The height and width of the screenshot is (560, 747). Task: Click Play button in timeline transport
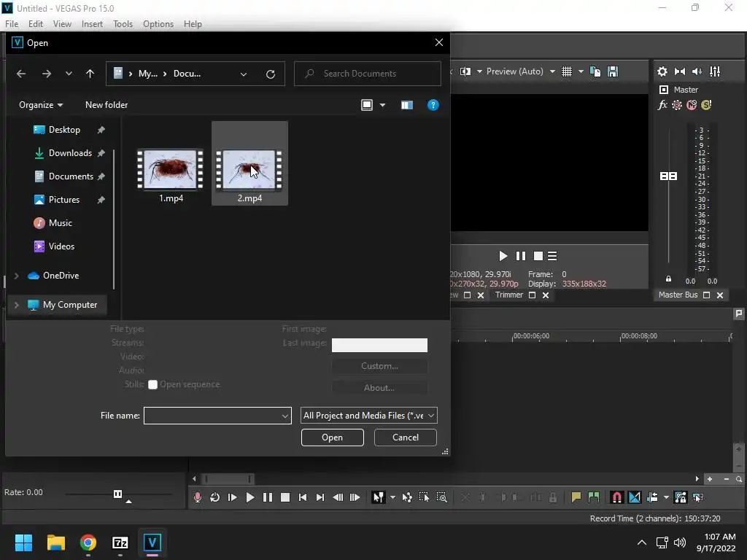(249, 497)
